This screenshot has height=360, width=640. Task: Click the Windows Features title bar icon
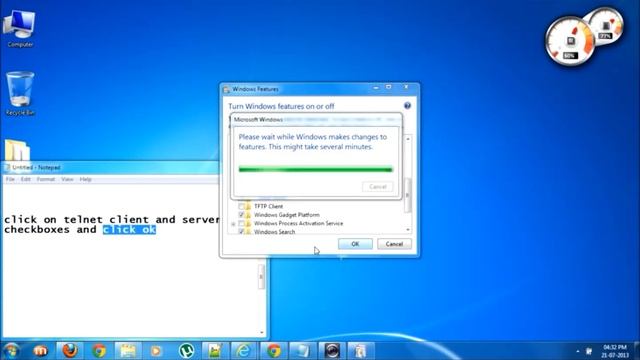point(227,89)
